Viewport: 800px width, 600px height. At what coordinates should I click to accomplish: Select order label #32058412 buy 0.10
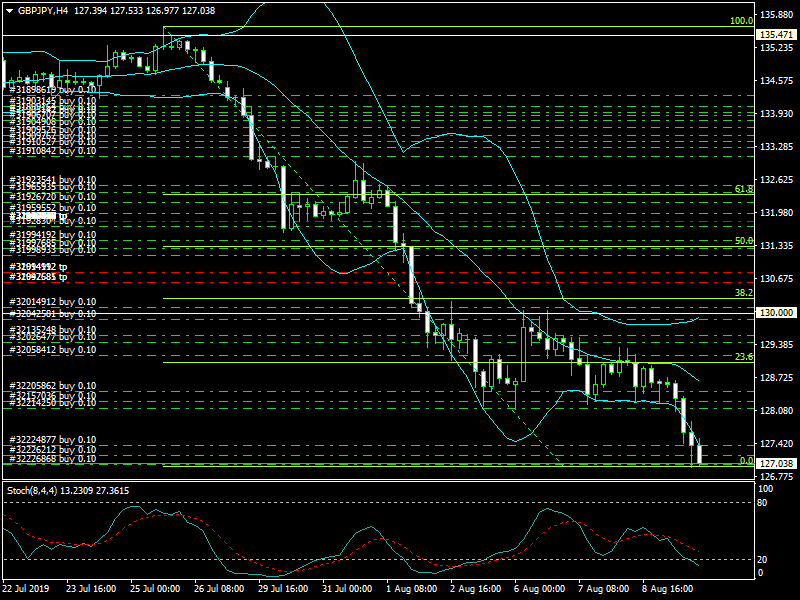[x=53, y=349]
